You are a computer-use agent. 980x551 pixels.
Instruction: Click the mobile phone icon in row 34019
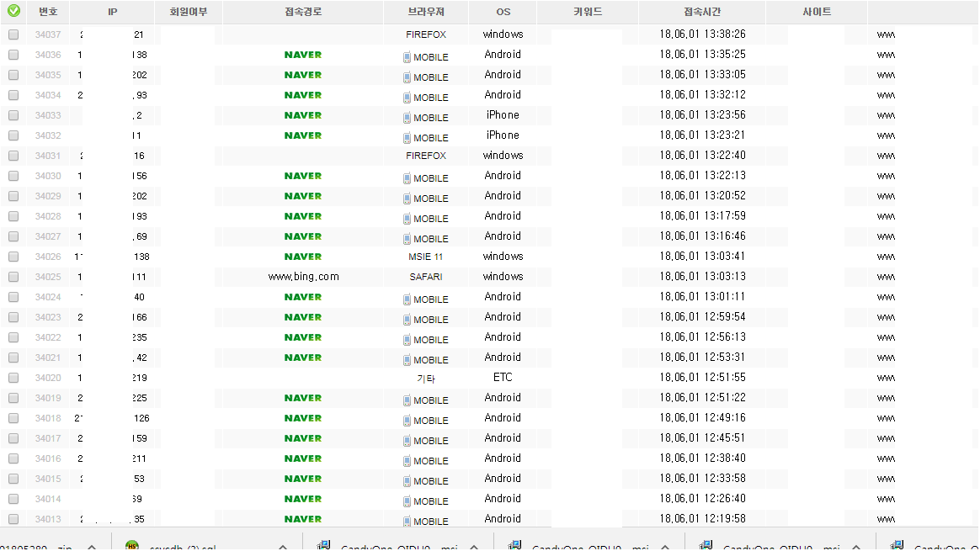tap(407, 400)
